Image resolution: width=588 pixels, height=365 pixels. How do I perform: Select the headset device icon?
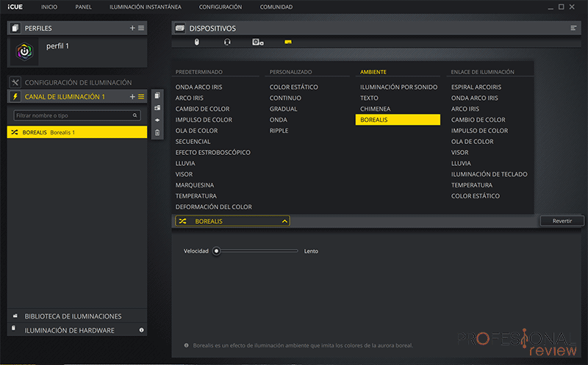pyautogui.click(x=227, y=42)
